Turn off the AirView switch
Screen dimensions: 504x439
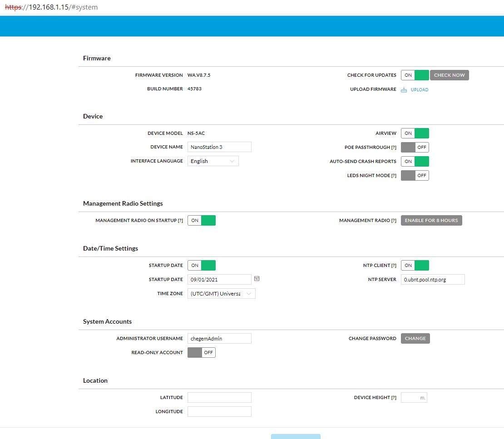click(x=415, y=133)
